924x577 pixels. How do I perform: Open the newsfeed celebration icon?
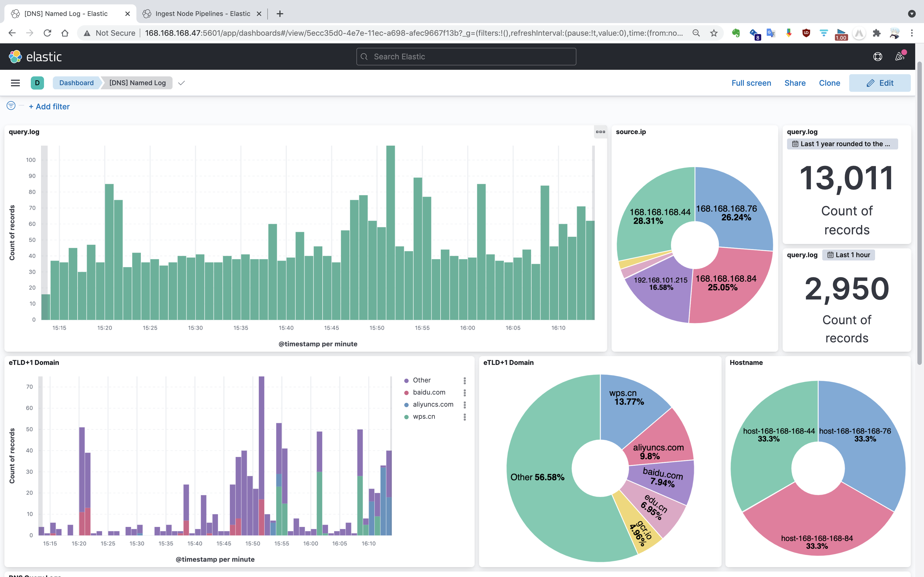pyautogui.click(x=900, y=57)
